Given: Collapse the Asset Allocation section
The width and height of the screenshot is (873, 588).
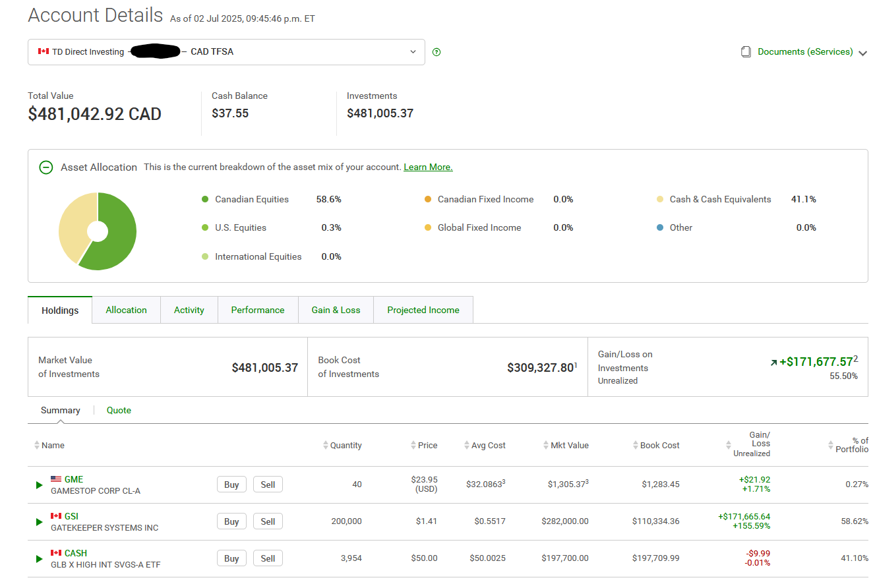Looking at the screenshot, I should point(46,167).
